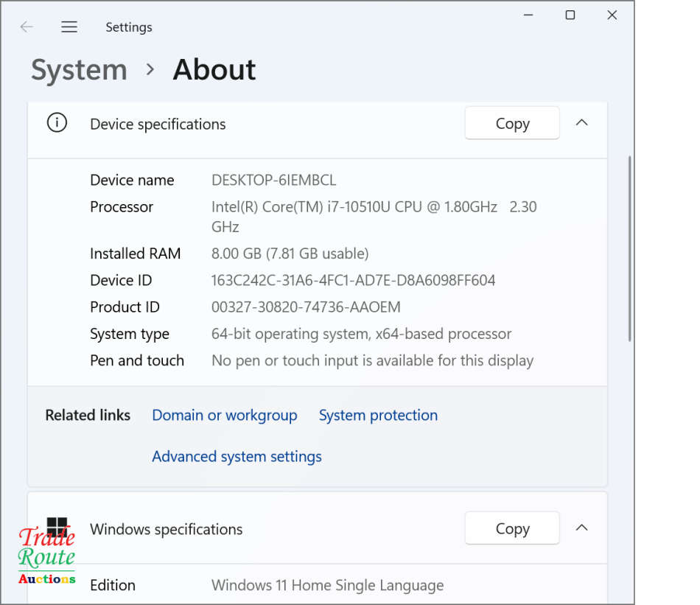Viewport: 700px width, 605px height.
Task: Open the Domain or workgroup link
Action: tap(224, 416)
